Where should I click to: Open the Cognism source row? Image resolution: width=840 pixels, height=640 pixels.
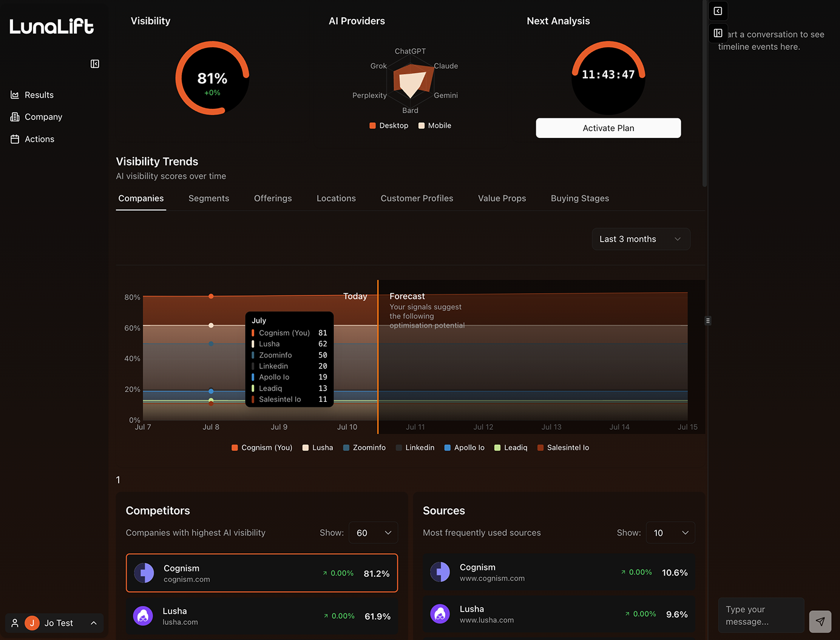click(559, 572)
